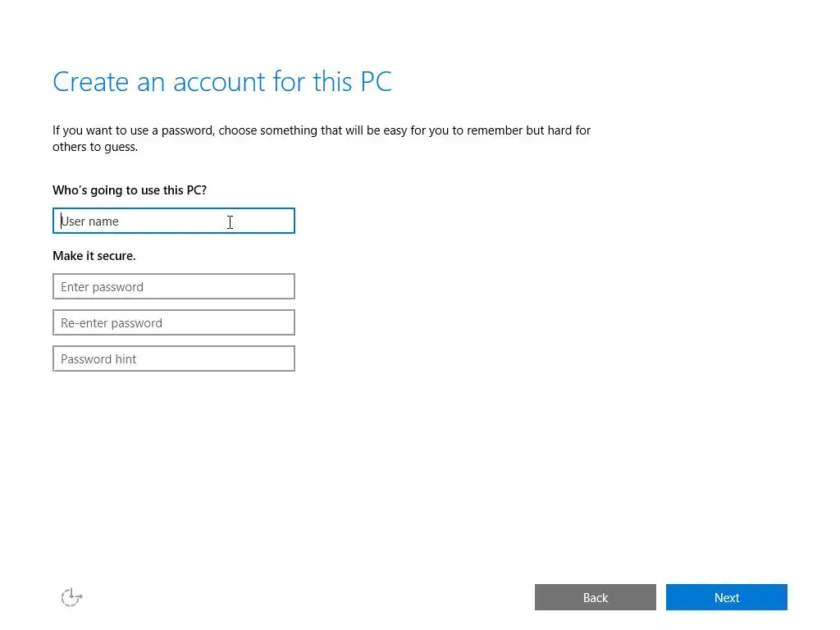Select the password advice paragraph text
The image size is (840, 630).
[x=322, y=138]
